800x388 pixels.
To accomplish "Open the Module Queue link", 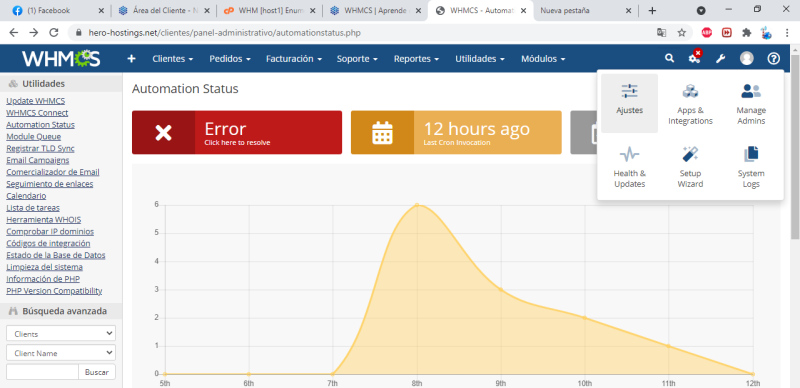I will (x=34, y=136).
